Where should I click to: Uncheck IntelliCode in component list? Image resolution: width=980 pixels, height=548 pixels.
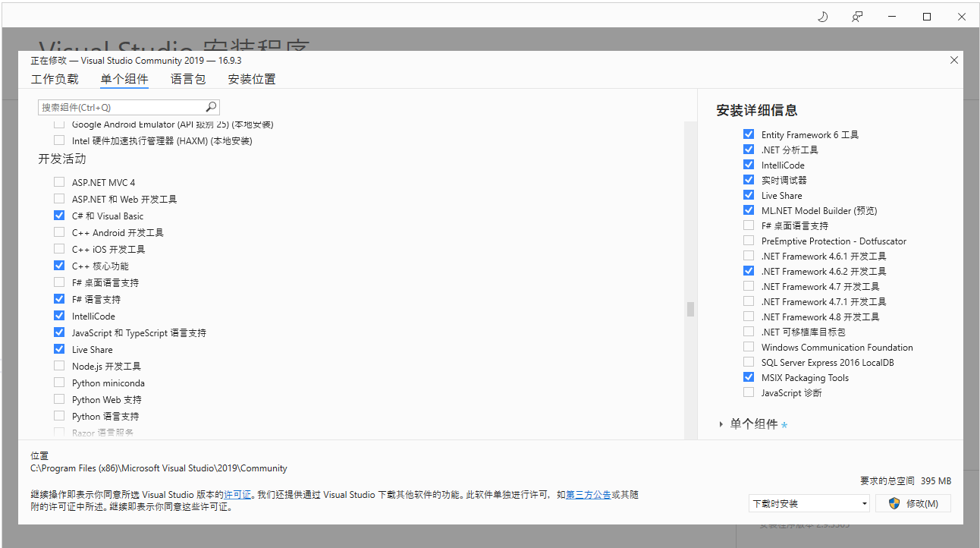(x=59, y=316)
